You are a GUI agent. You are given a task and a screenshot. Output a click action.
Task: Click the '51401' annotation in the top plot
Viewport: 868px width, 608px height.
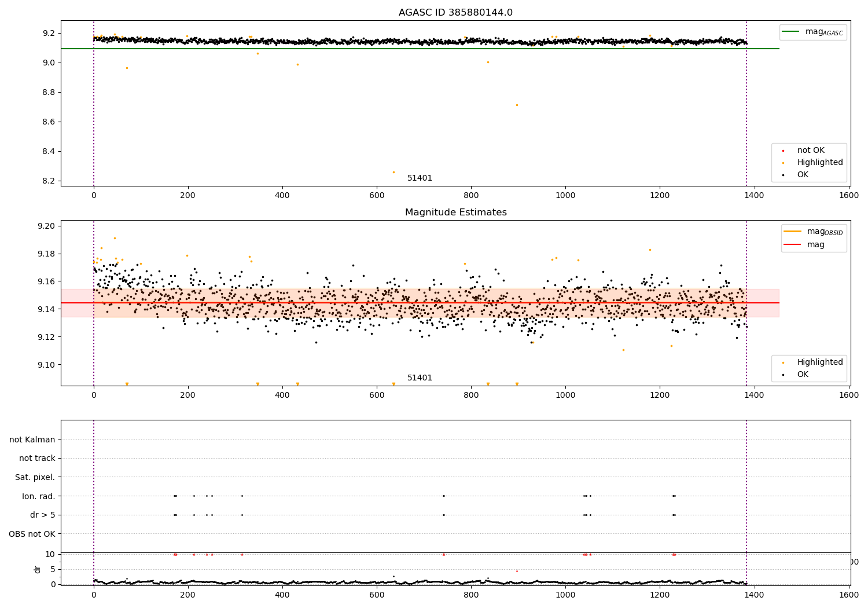point(420,178)
